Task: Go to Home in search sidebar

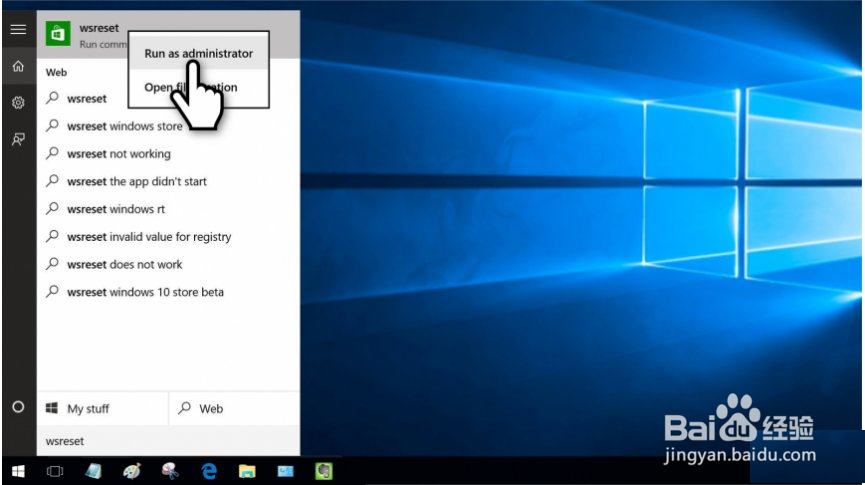Action: coord(18,67)
